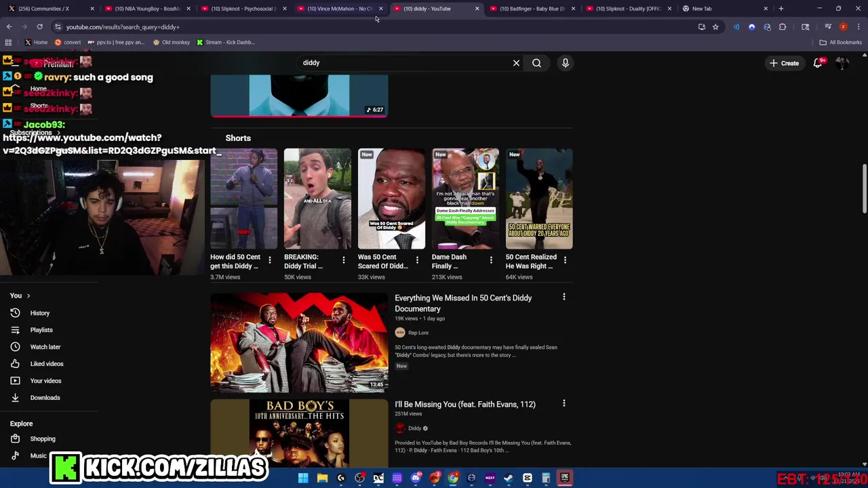Open the 13:45 documentary video thumbnail

click(x=299, y=342)
